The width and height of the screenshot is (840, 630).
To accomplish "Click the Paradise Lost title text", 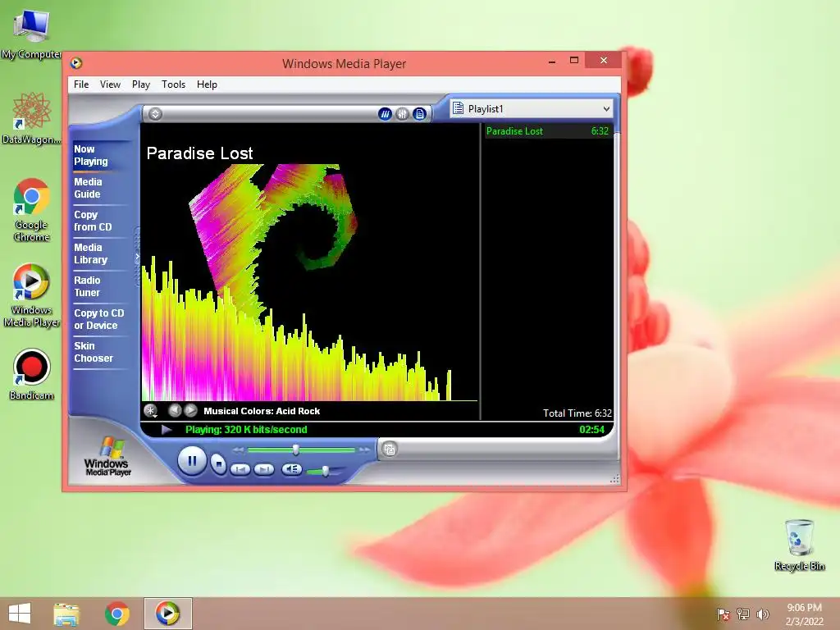I will point(199,153).
